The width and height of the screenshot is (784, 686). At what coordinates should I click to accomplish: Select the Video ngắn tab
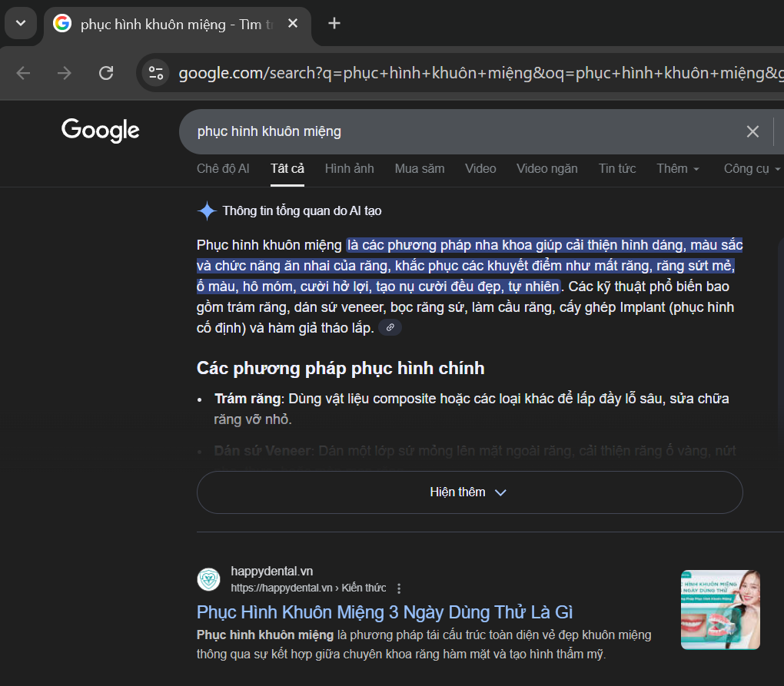point(546,169)
